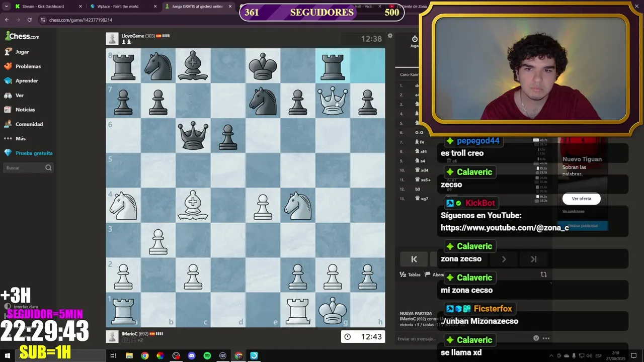Image resolution: width=644 pixels, height=362 pixels.
Task: Open the Comunidad section
Action: point(23,124)
